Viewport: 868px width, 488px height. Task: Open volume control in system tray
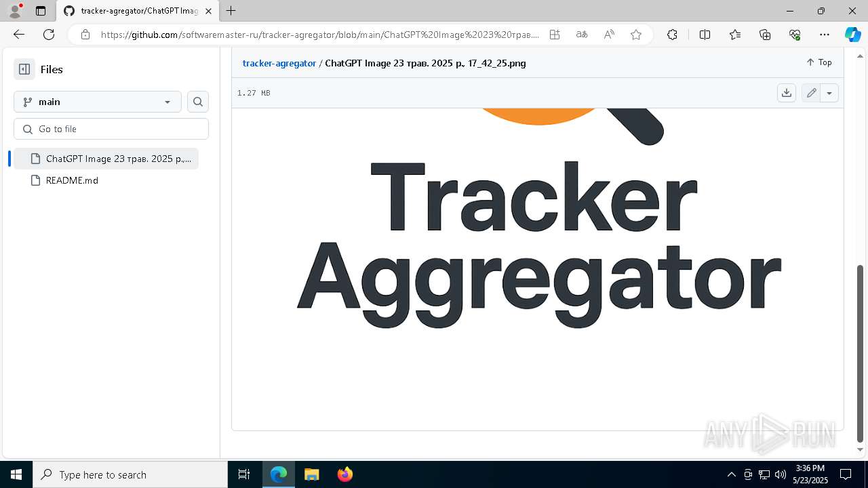pos(781,474)
